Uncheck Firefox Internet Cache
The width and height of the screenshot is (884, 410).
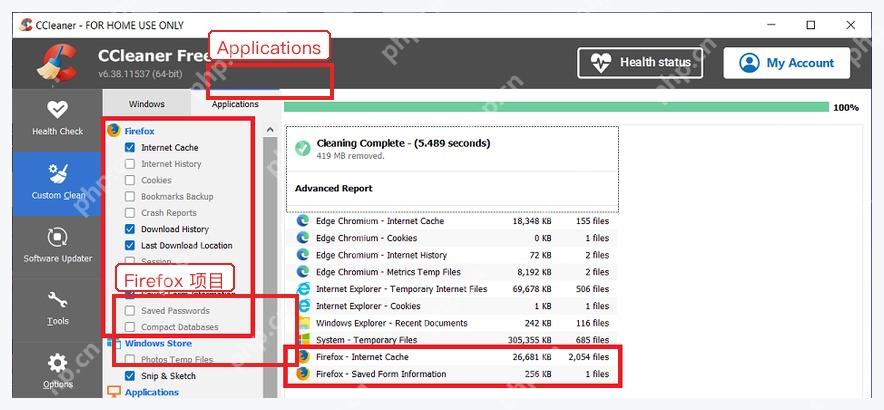click(x=130, y=147)
